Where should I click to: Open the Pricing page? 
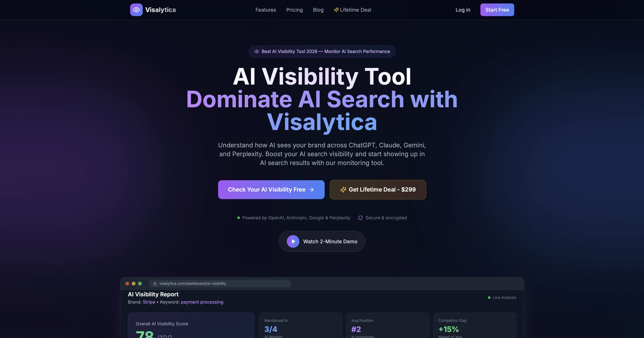[x=294, y=10]
